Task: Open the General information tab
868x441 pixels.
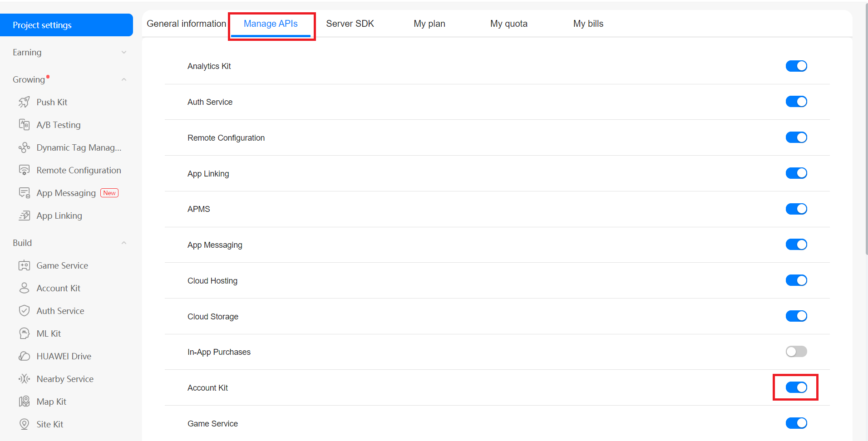Action: coord(186,24)
